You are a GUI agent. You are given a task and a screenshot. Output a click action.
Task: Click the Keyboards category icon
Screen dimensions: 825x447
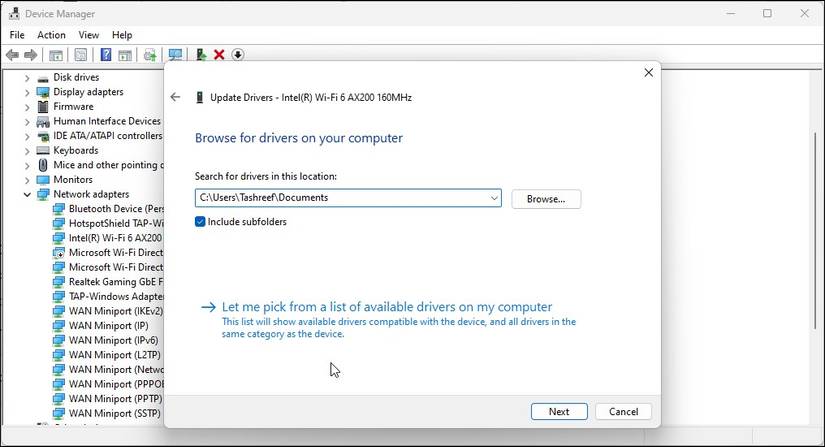coord(43,150)
